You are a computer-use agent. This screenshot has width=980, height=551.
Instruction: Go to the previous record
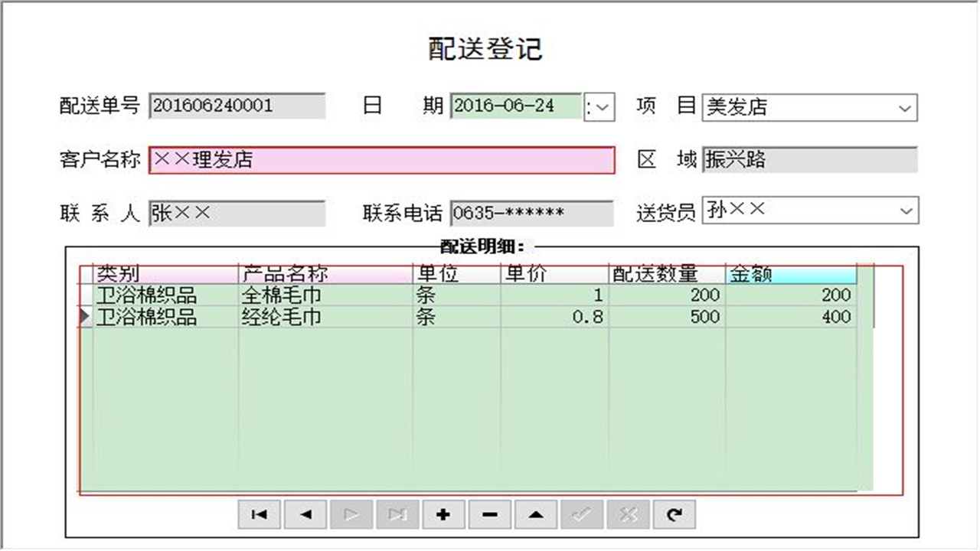click(x=305, y=514)
